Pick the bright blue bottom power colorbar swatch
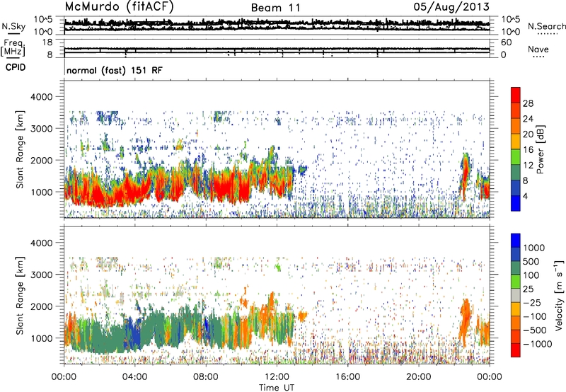 (516, 203)
